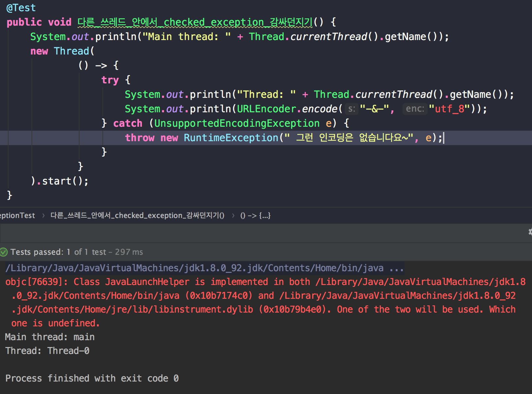Click the green test passed check icon
This screenshot has height=394, width=532.
[4, 252]
